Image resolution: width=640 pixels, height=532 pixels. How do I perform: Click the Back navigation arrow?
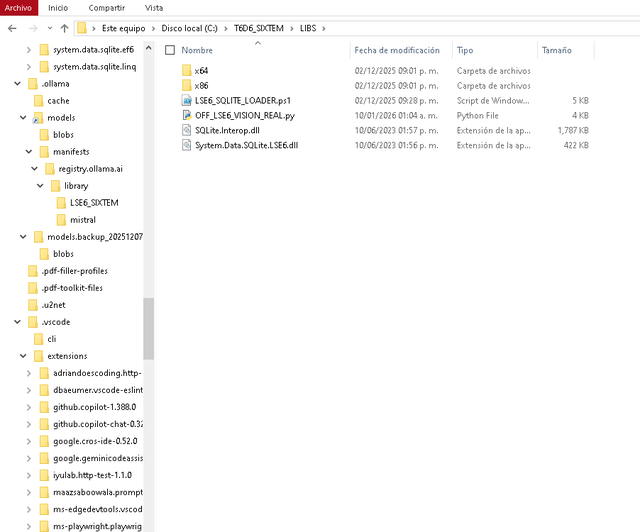point(12,28)
